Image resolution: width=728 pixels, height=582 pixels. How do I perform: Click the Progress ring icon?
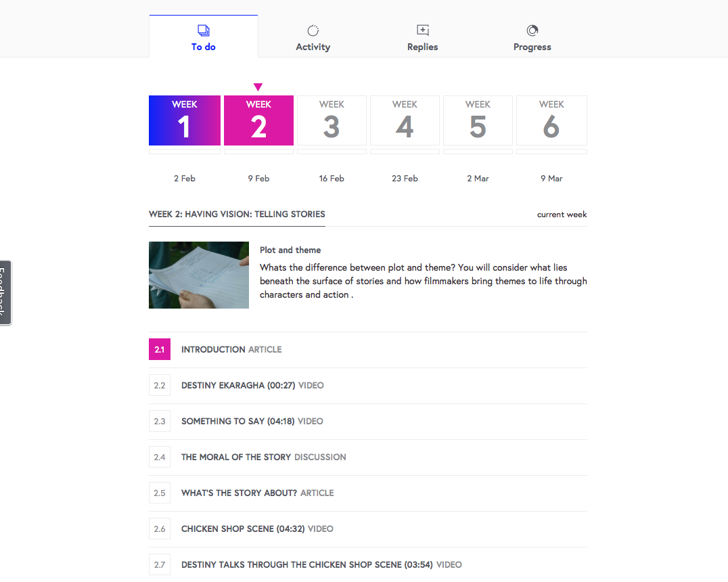pyautogui.click(x=532, y=30)
